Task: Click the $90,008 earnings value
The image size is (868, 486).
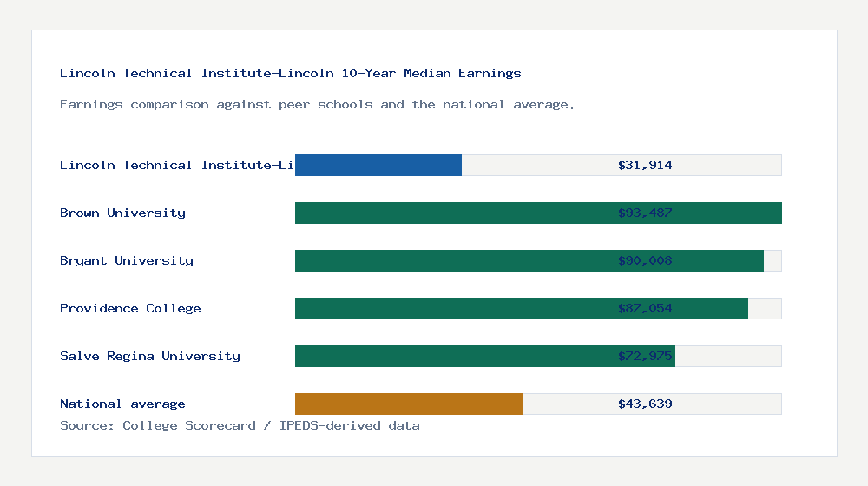Action: [x=645, y=260]
